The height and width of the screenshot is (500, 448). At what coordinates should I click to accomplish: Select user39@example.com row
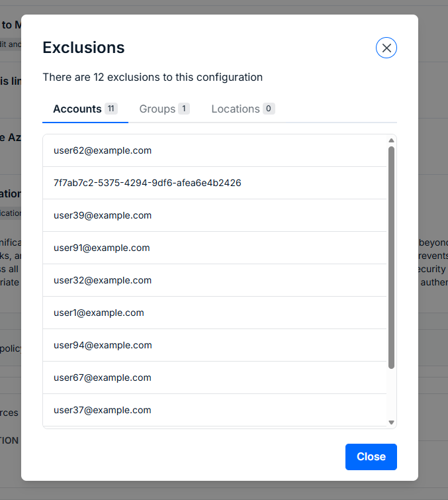coord(215,215)
